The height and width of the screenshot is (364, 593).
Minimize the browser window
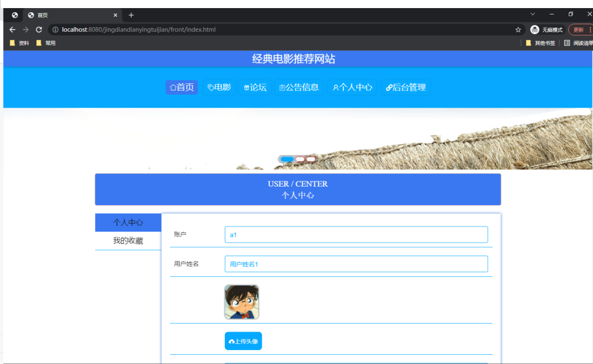click(x=551, y=14)
